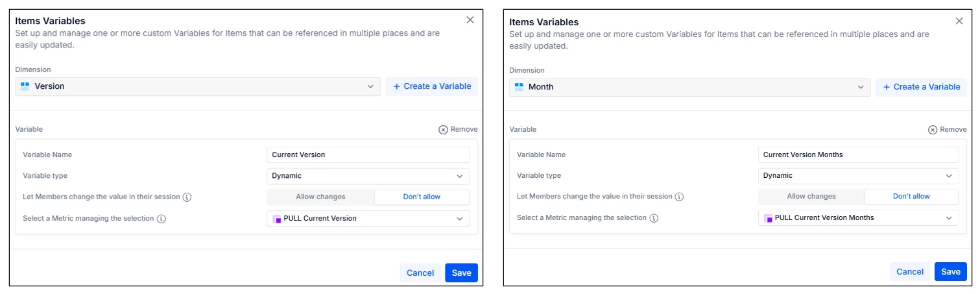The height and width of the screenshot is (294, 980).
Task: Click Create a Variable in Version dialog
Action: click(x=432, y=86)
